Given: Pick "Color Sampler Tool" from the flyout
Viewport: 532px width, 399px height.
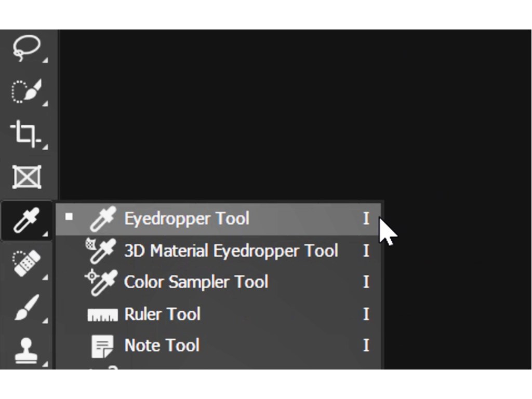Looking at the screenshot, I should pos(196,282).
